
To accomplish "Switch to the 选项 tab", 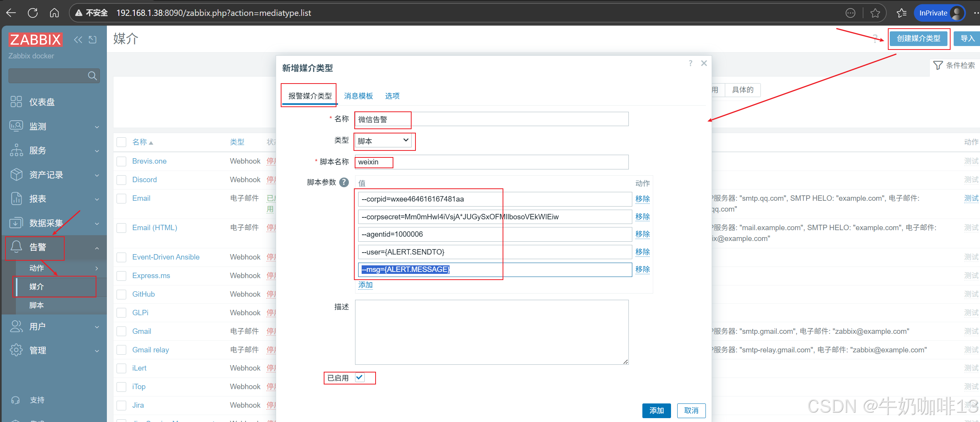I will (392, 96).
